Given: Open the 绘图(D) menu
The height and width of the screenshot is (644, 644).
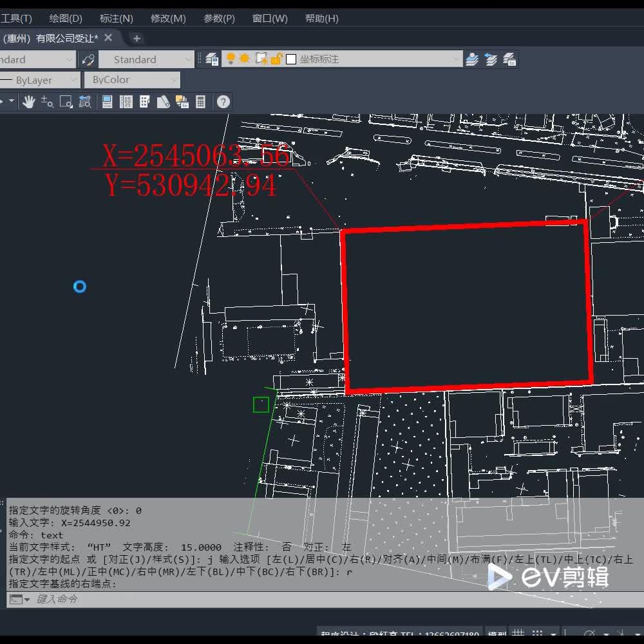Looking at the screenshot, I should point(65,18).
